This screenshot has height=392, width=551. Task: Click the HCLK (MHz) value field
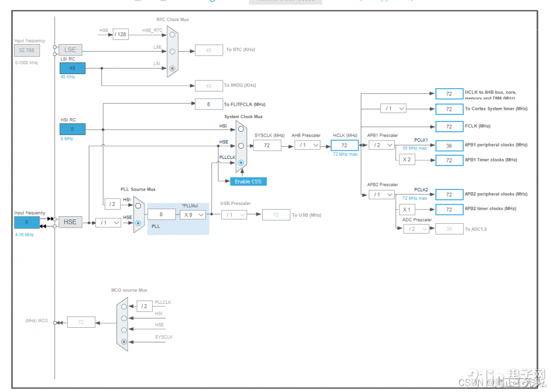[x=345, y=145]
